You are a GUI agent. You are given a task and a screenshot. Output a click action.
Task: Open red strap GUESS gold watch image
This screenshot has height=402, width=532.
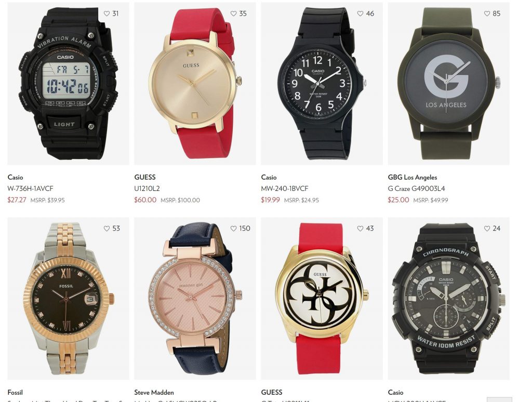(x=195, y=84)
